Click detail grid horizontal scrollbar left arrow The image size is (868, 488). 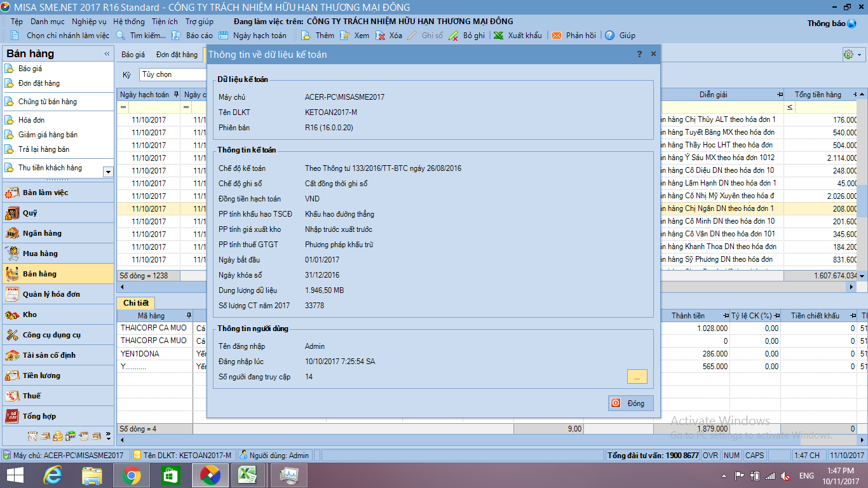tap(121, 440)
